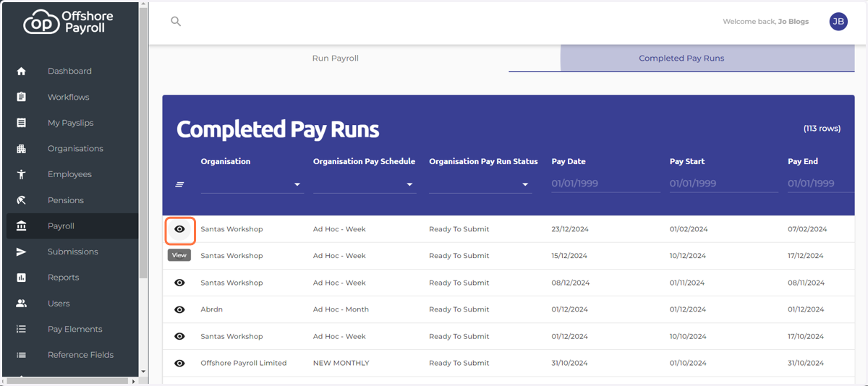View Santas Workshop pay run dated 08/12/2024
This screenshot has width=868, height=386.
(180, 283)
